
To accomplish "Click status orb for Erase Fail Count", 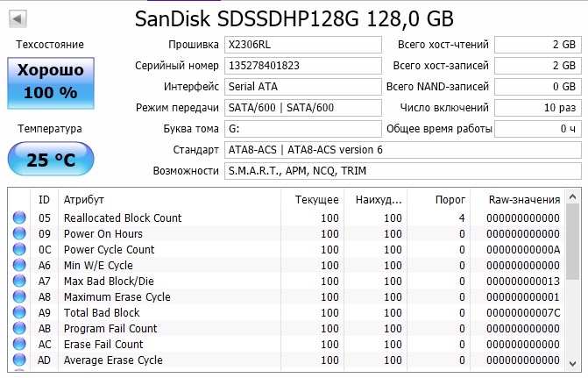I will [19, 345].
